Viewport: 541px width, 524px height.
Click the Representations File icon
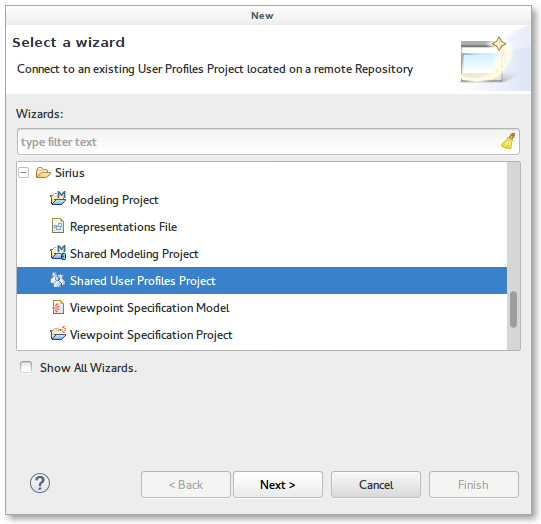tap(58, 226)
